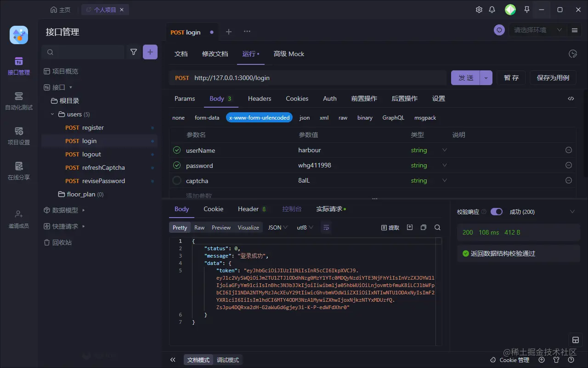
Task: Click the user avatar icon
Action: (x=510, y=10)
